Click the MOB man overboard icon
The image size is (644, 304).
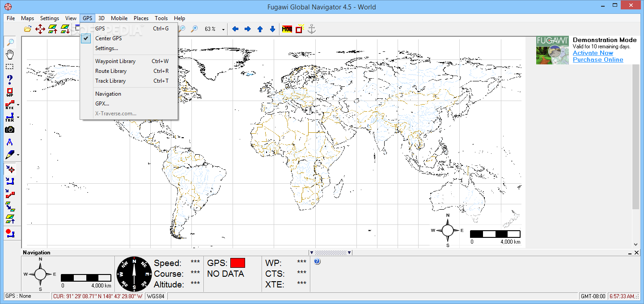click(x=287, y=30)
